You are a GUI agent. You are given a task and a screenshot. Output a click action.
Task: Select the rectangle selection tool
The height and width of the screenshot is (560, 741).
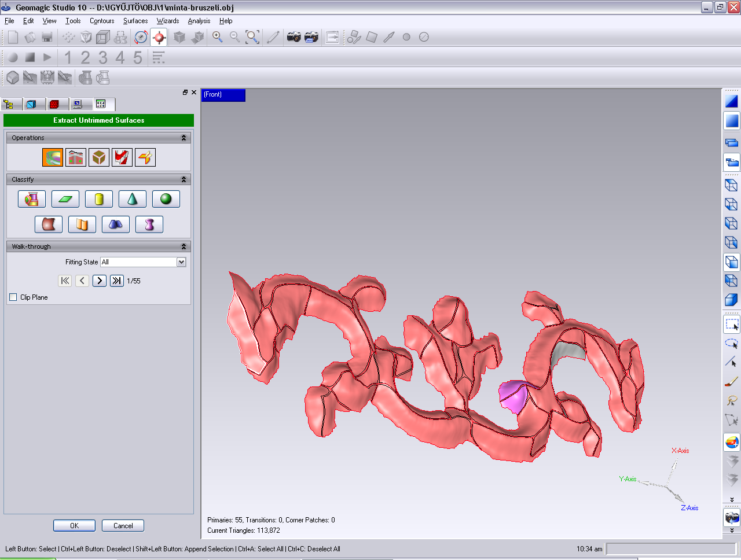[732, 325]
